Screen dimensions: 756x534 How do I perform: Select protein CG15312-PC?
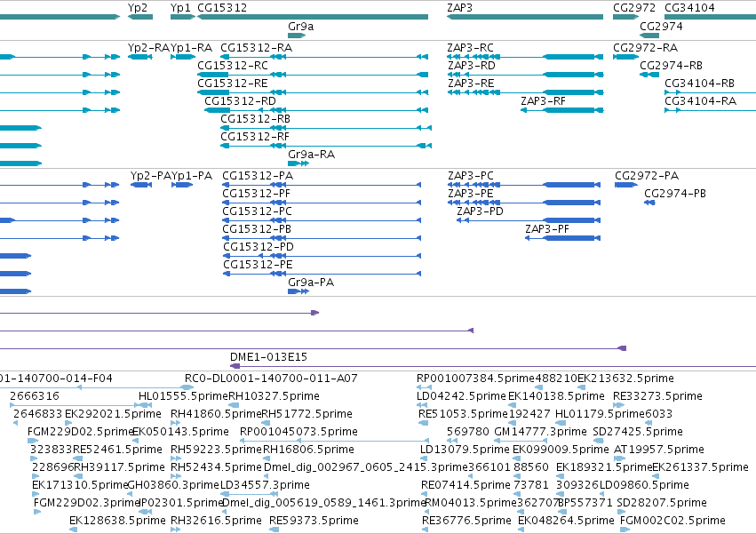click(x=257, y=211)
